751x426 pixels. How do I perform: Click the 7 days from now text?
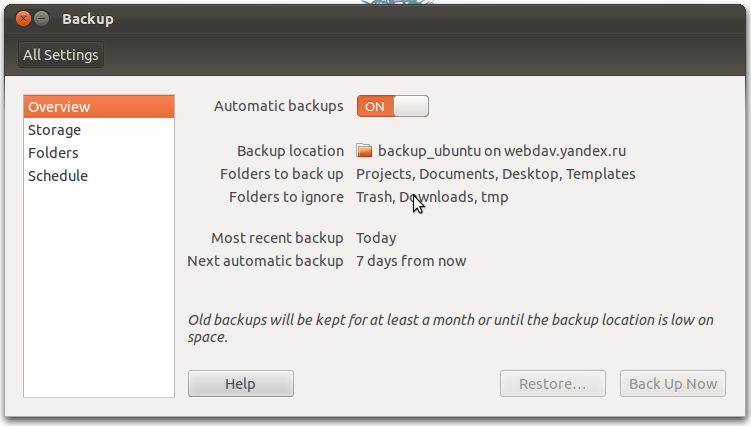coord(411,261)
